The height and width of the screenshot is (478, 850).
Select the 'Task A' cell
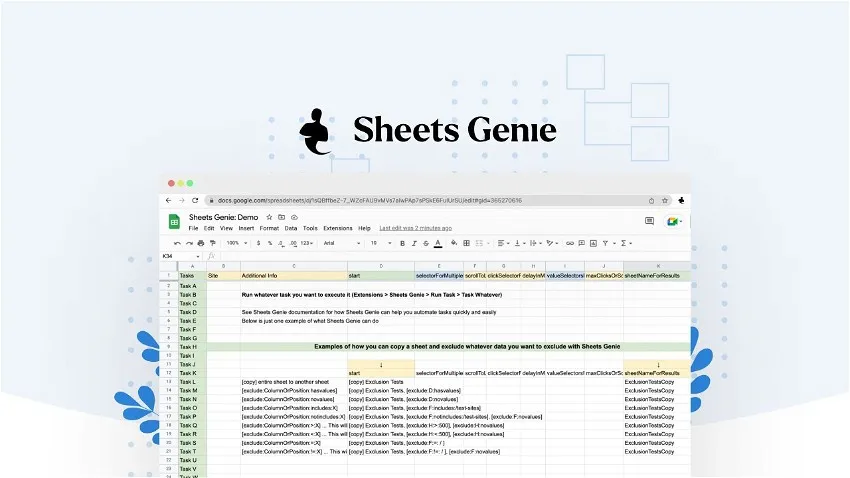192,286
